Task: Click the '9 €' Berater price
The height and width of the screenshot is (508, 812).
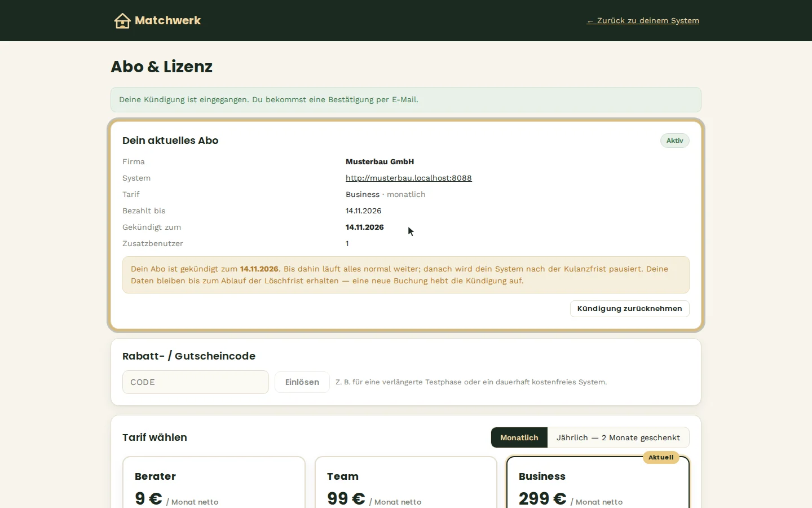Action: pos(148,499)
